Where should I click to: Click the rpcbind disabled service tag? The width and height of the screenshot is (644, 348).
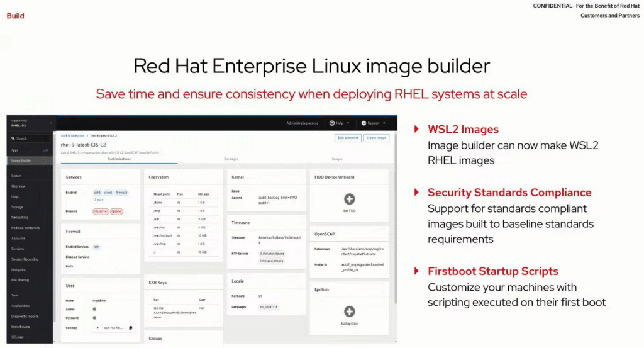click(x=116, y=211)
